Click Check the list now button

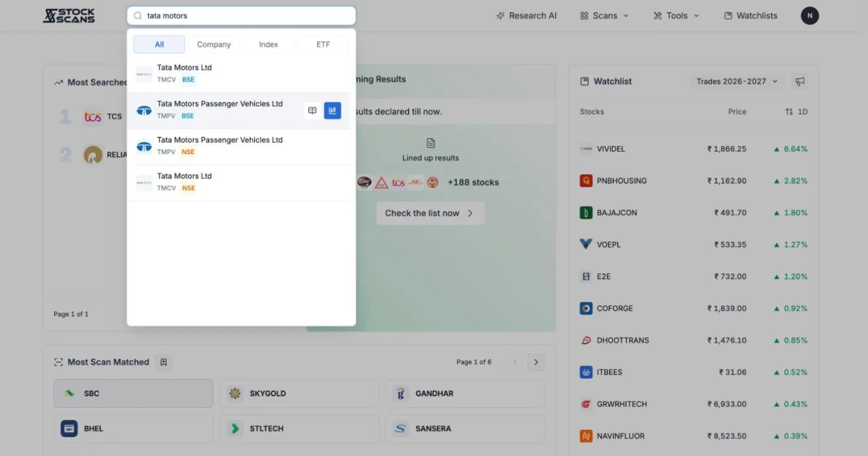(430, 213)
